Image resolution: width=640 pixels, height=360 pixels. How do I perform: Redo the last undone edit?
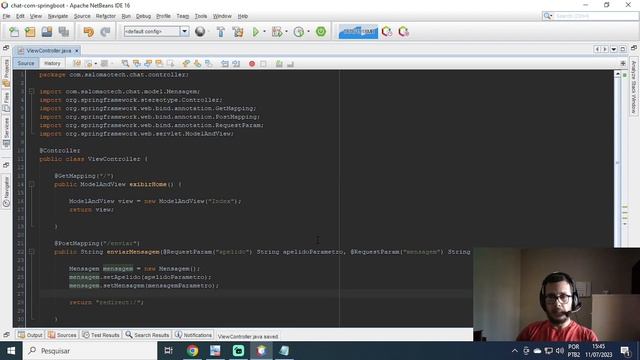[105, 32]
